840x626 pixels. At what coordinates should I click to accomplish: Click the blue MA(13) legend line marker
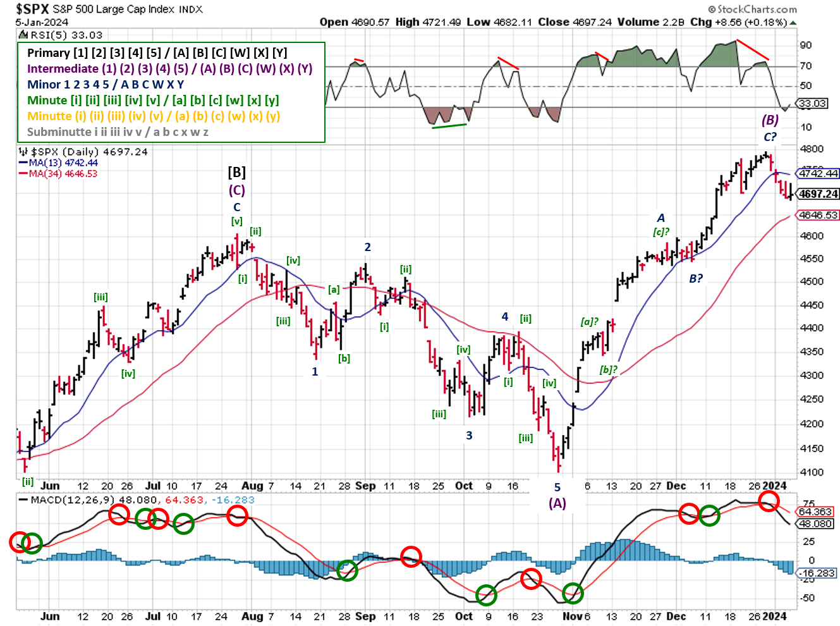pos(23,163)
